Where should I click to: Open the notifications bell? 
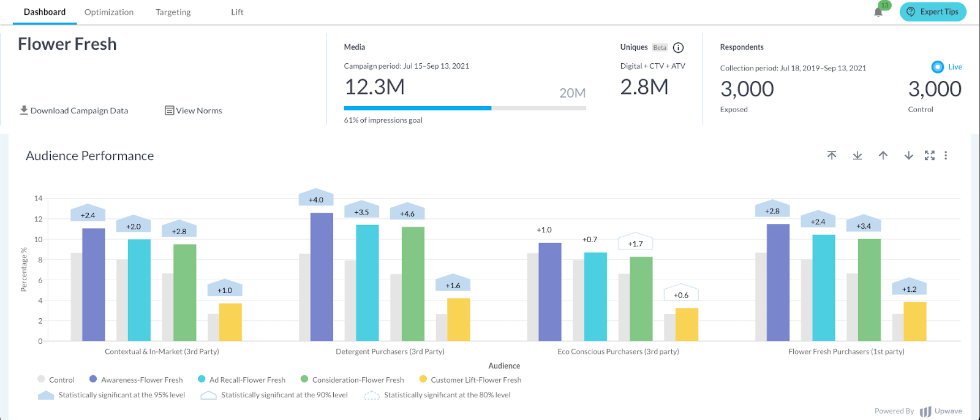(x=878, y=12)
